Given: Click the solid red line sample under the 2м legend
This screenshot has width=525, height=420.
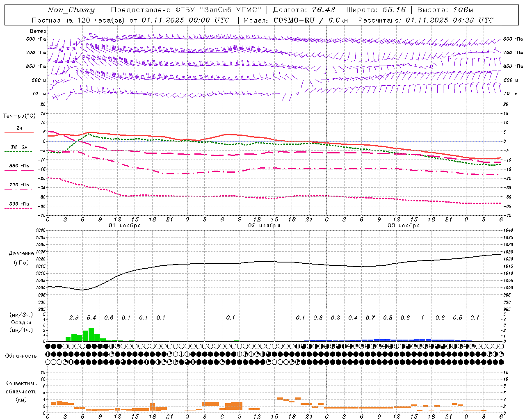Looking at the screenshot, I should (x=19, y=133).
